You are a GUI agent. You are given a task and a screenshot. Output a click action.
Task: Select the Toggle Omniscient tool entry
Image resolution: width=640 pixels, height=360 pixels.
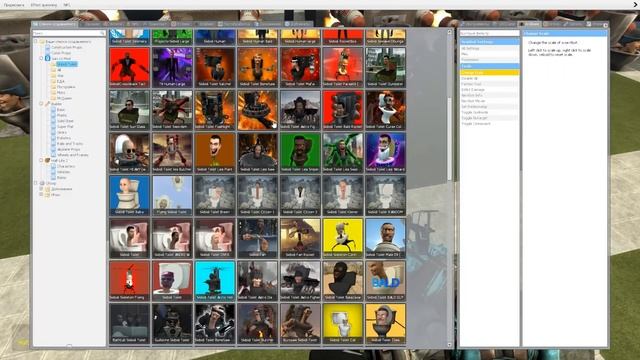[x=490, y=124]
